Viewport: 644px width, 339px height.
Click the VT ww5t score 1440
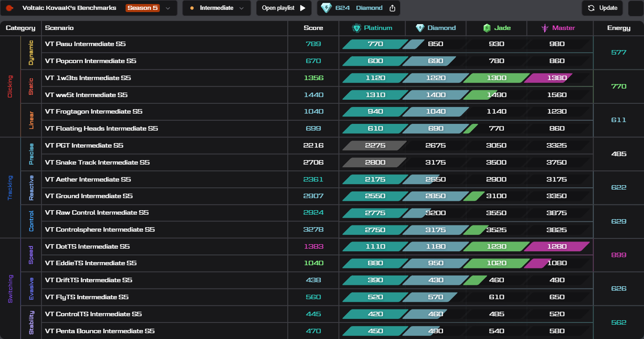coord(313,95)
